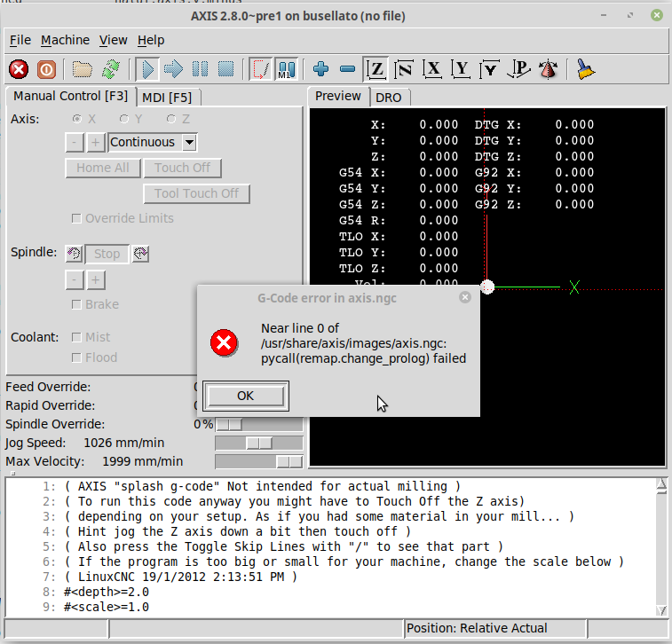Image resolution: width=672 pixels, height=644 pixels.
Task: Start spindle counterclockwise icon
Action: tap(74, 254)
